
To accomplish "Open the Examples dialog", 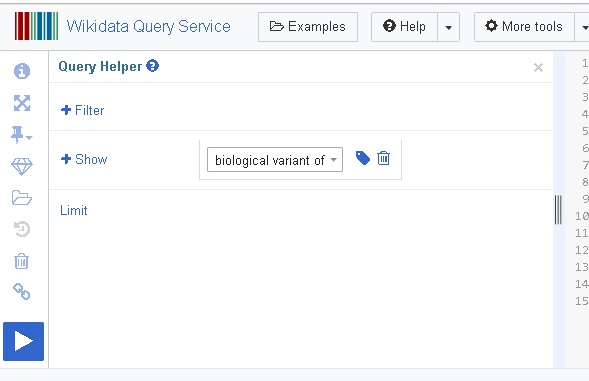I will 308,27.
